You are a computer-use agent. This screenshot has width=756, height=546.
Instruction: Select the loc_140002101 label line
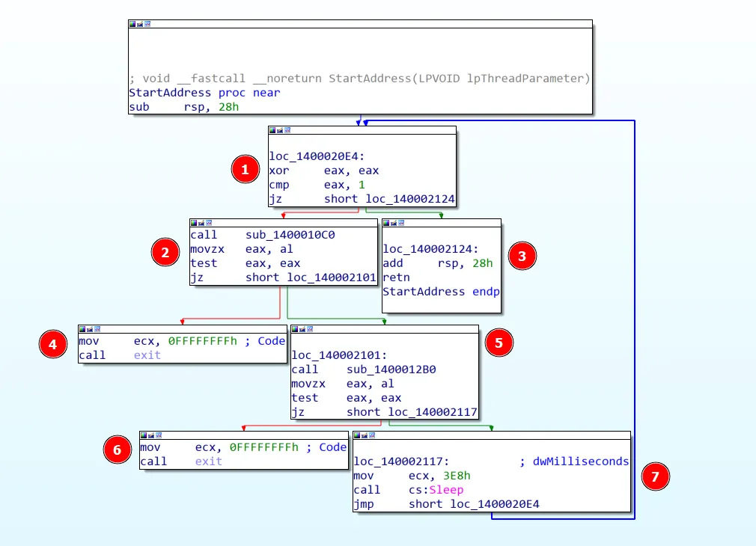pyautogui.click(x=339, y=355)
